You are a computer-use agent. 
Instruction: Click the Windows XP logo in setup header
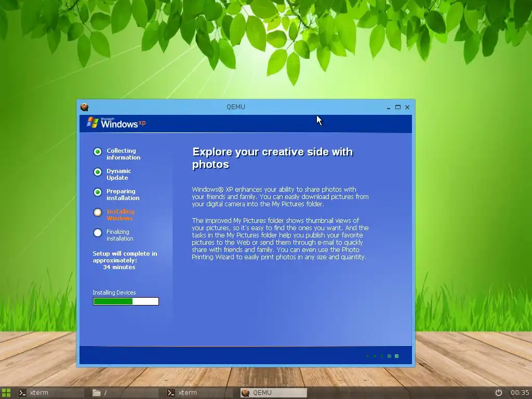(x=116, y=123)
